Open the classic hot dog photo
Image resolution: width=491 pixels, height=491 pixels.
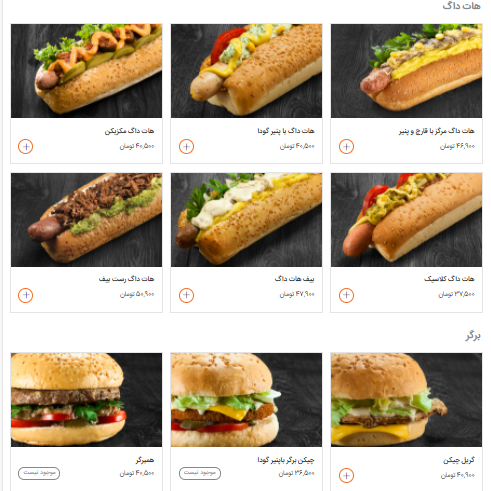click(406, 220)
